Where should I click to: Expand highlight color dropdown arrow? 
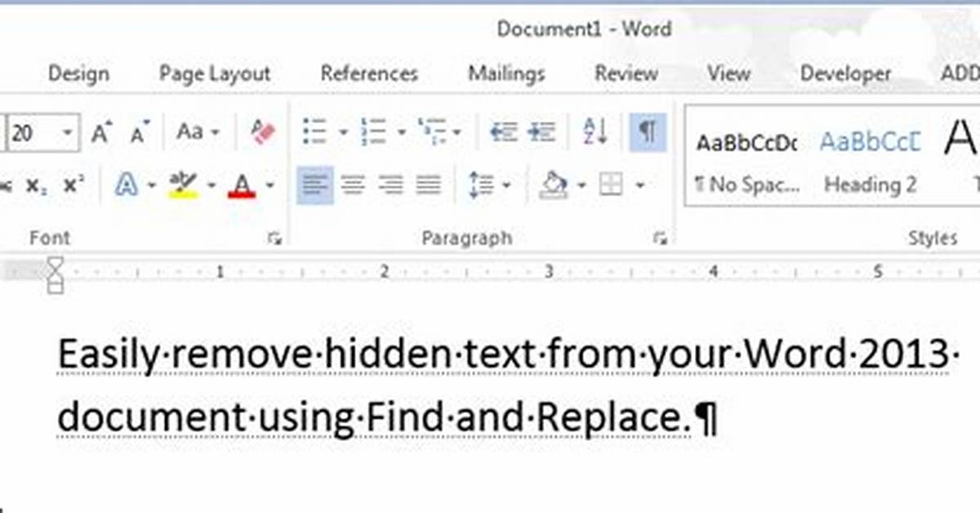211,186
